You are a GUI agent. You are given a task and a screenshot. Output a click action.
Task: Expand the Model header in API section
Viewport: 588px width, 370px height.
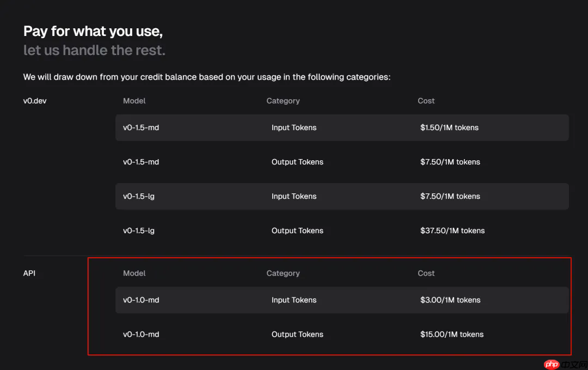click(134, 273)
